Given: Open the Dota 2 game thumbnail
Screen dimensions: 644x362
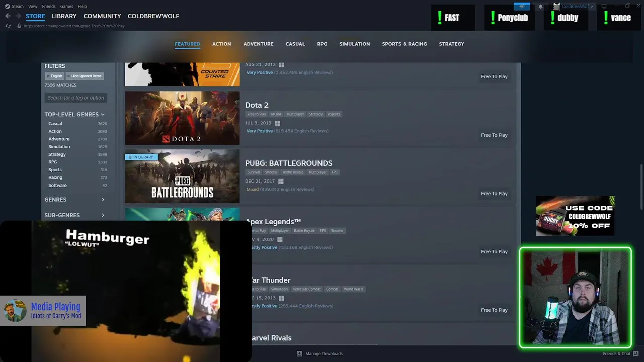Looking at the screenshot, I should click(182, 118).
